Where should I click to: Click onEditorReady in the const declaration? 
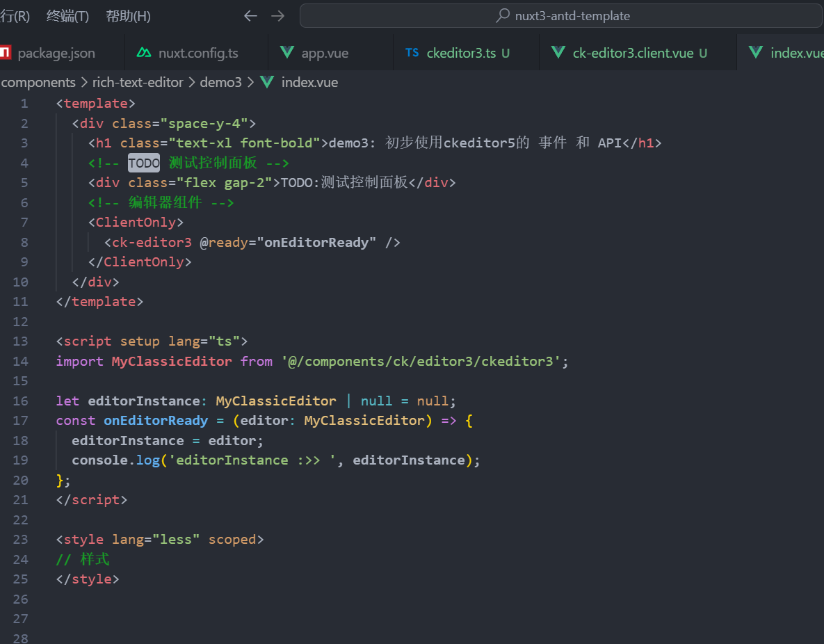pyautogui.click(x=156, y=421)
